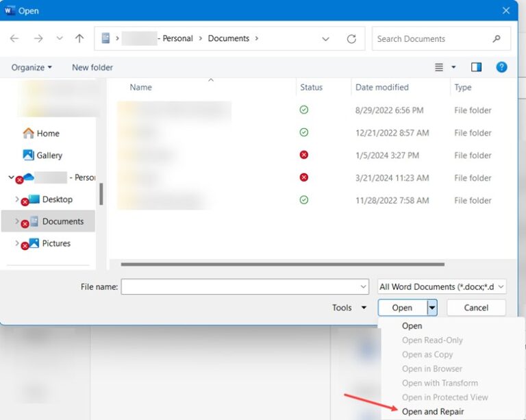This screenshot has height=420, width=526.
Task: Open the Tools dropdown
Action: [349, 308]
